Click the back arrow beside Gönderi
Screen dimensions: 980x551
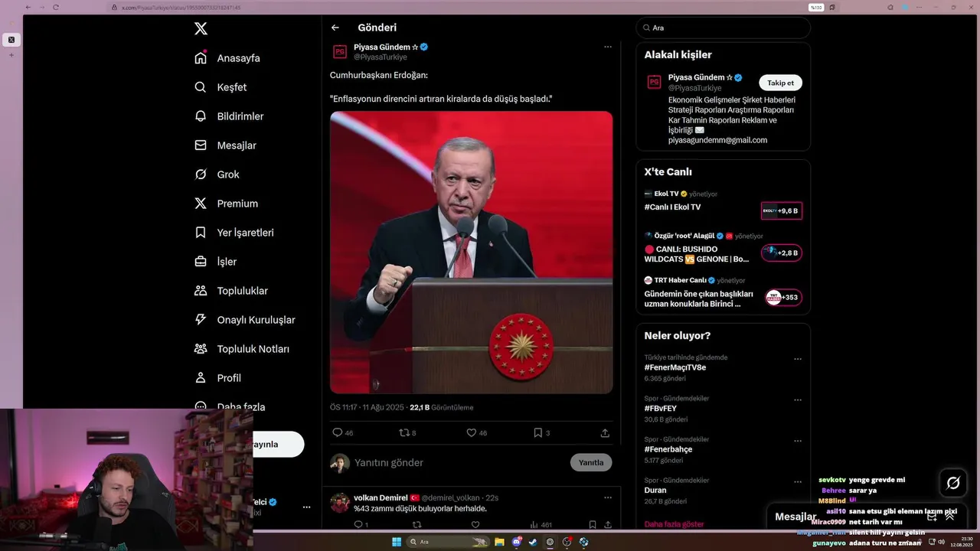[335, 28]
